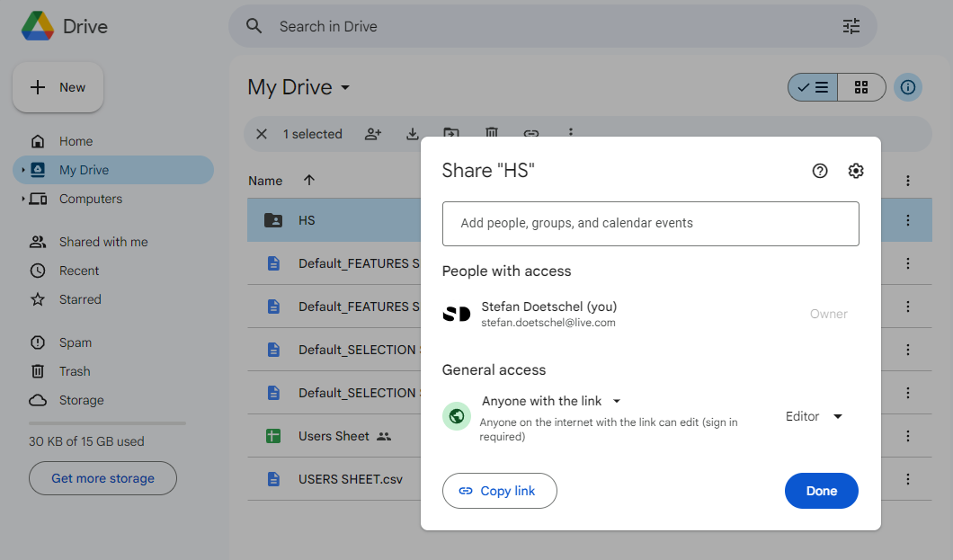Click the stefan.doetschel@live.com email text

pyautogui.click(x=548, y=323)
